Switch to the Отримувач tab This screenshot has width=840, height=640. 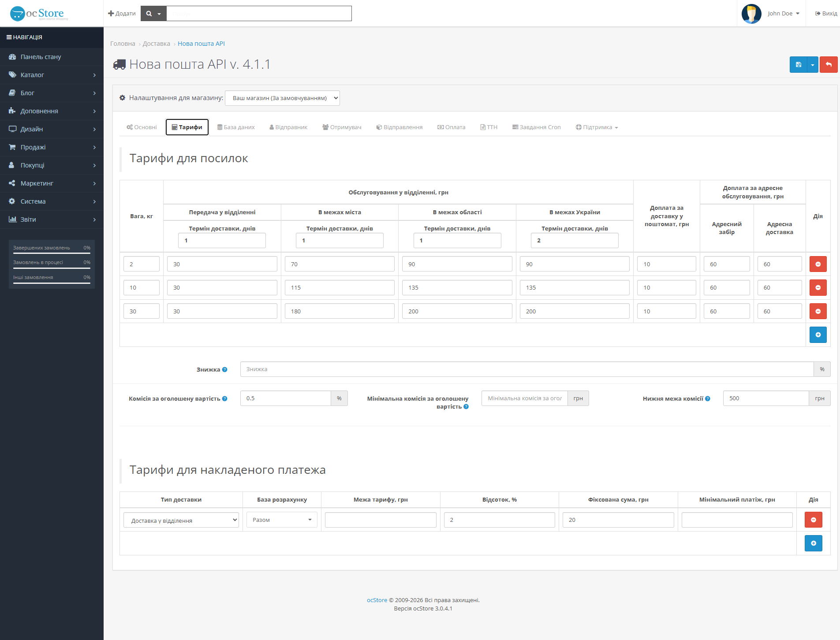point(342,127)
